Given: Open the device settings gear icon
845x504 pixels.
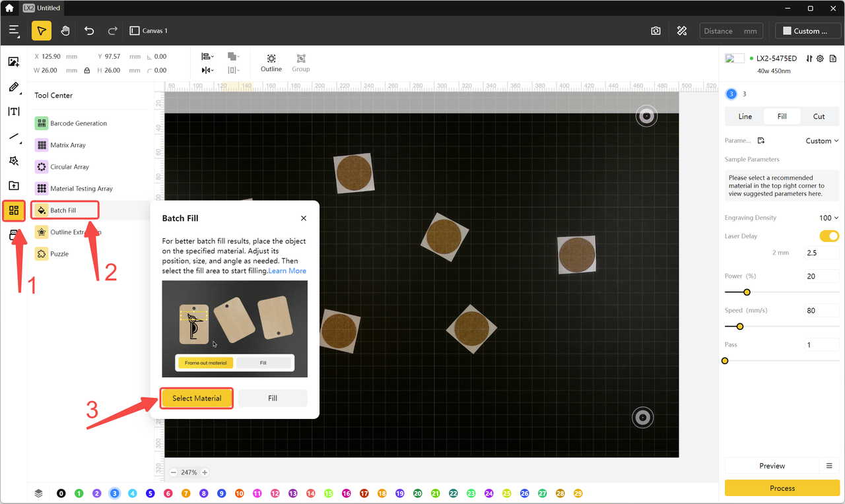Looking at the screenshot, I should point(820,59).
